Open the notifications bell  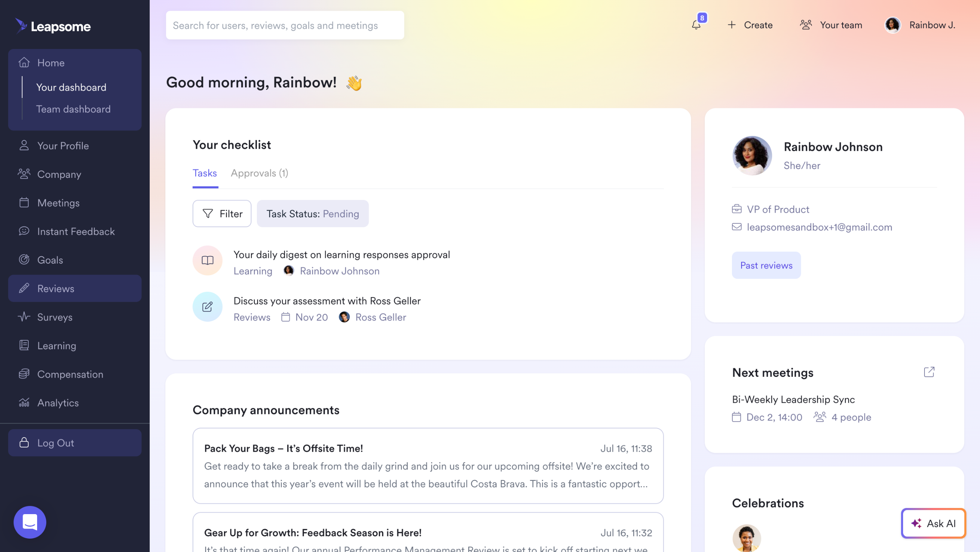696,25
